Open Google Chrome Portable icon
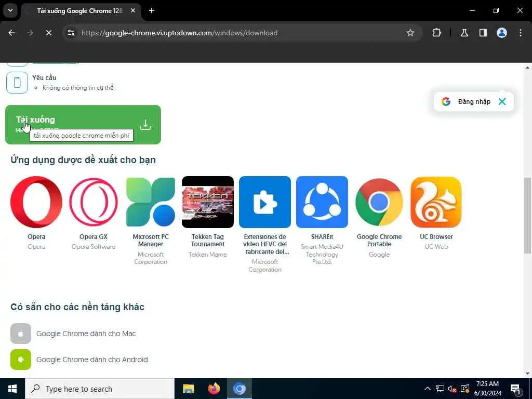The height and width of the screenshot is (399, 532). [x=379, y=202]
